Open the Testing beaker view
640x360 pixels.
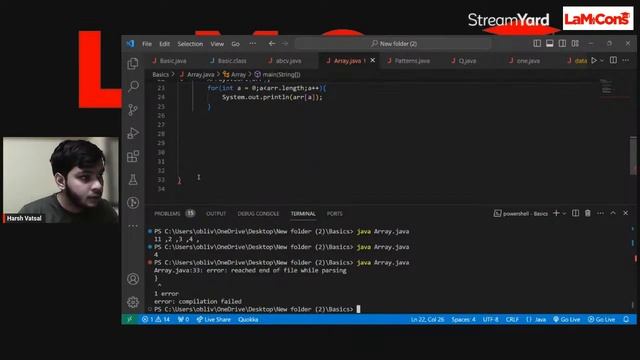click(133, 179)
